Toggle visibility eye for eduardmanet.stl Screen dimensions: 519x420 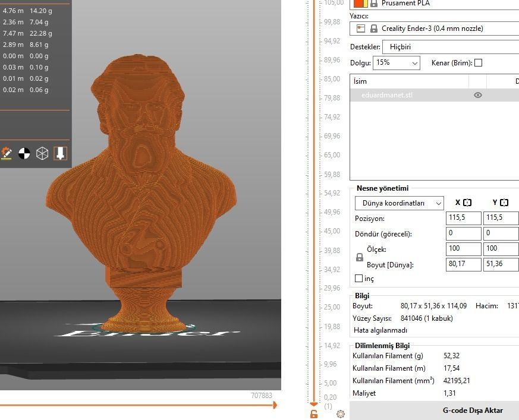point(477,95)
